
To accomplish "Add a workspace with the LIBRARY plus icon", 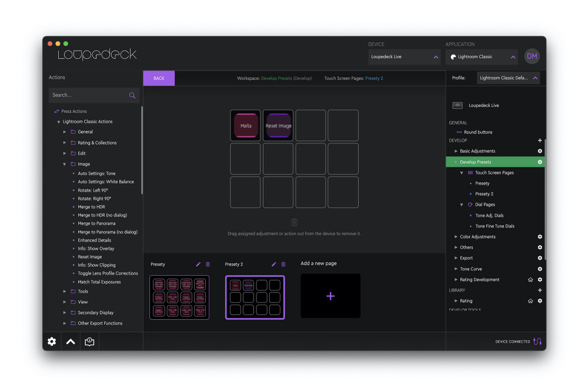I will pyautogui.click(x=540, y=290).
